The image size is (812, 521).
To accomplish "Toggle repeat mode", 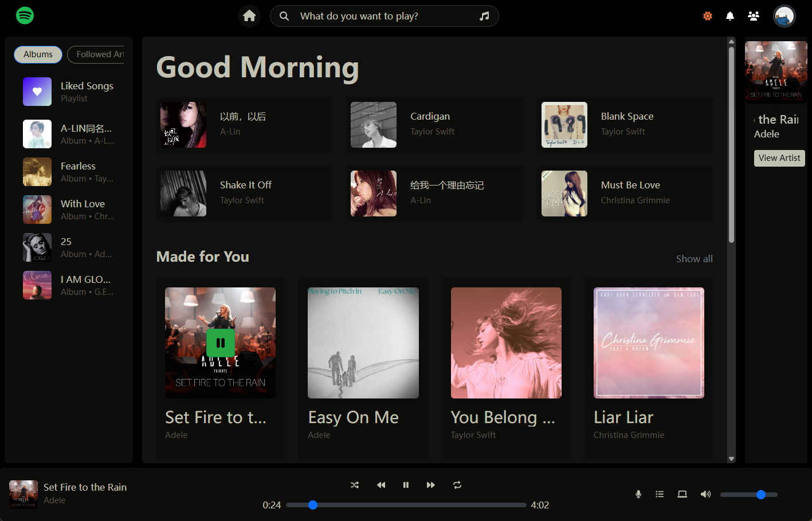I will tap(457, 485).
